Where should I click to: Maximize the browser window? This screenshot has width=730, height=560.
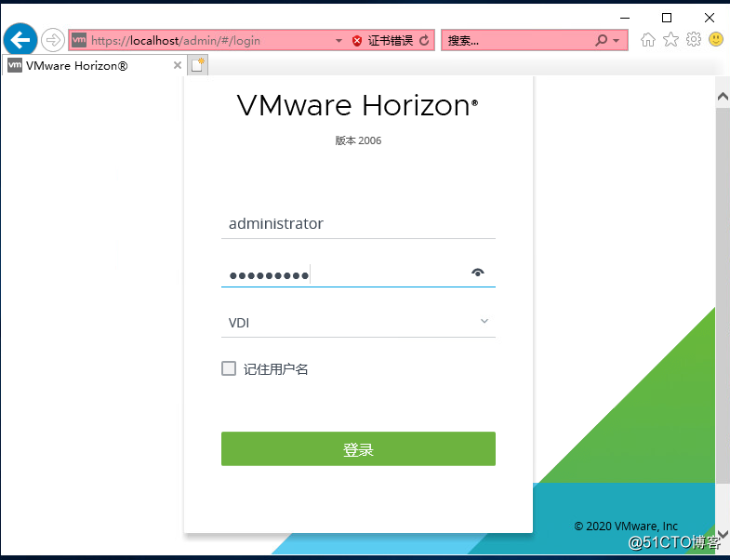pos(667,18)
